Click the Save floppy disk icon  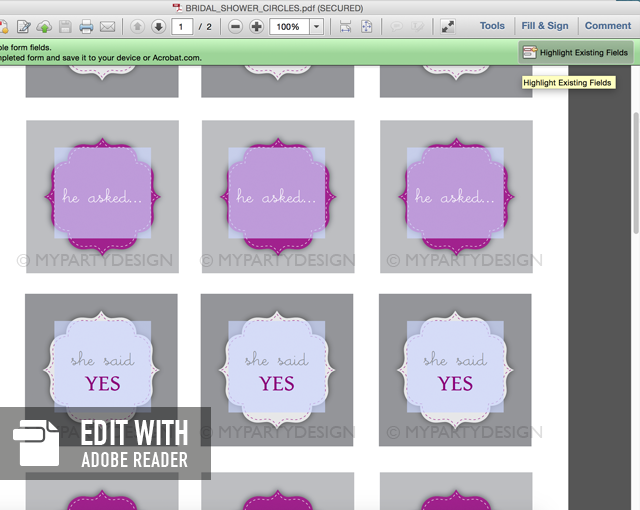click(65, 26)
